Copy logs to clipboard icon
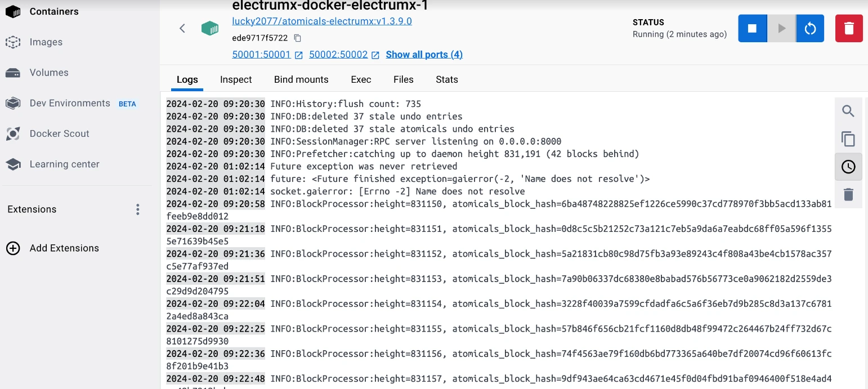The width and height of the screenshot is (868, 389). coord(848,139)
